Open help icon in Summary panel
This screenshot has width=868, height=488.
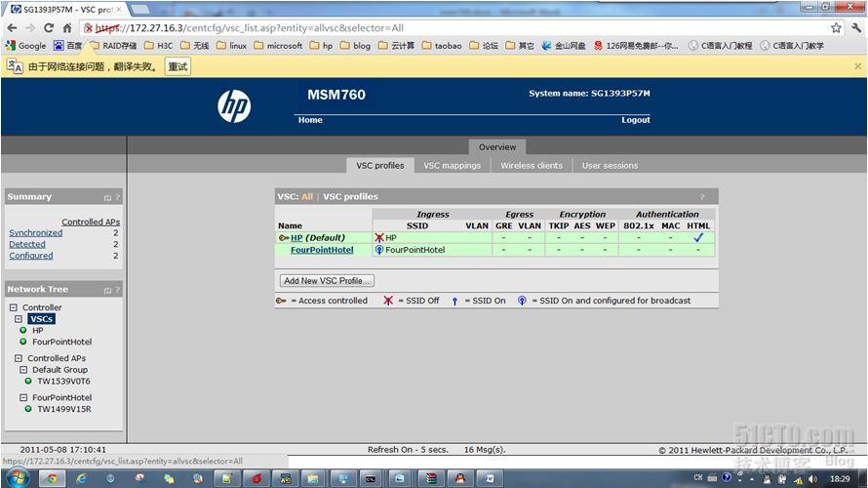117,197
